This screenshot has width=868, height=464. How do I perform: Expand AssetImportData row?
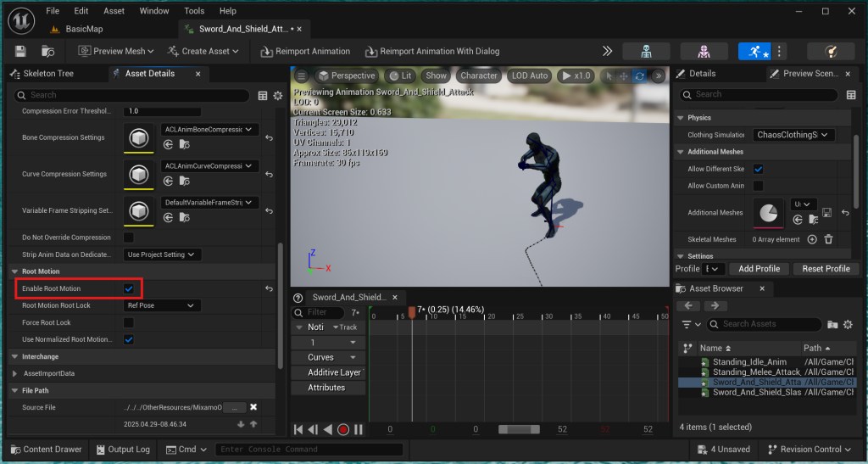coord(15,373)
